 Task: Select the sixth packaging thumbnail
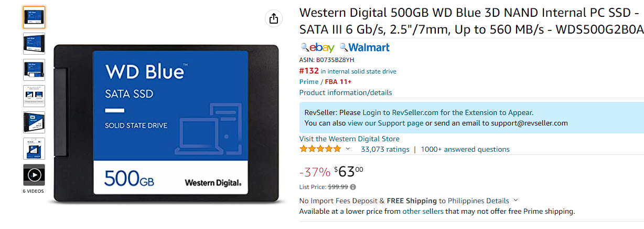(34, 149)
